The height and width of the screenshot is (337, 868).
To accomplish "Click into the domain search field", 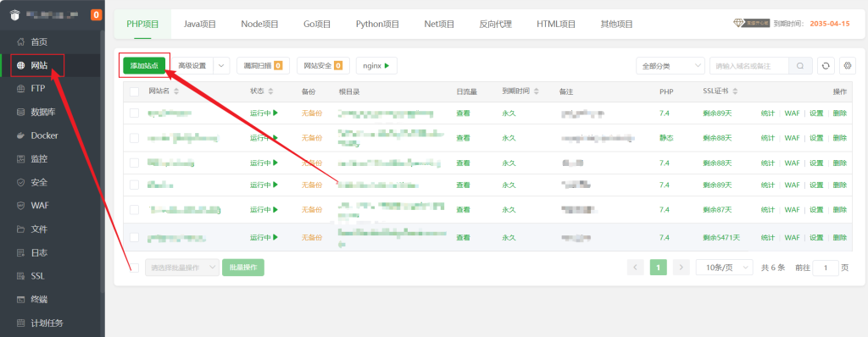I will pyautogui.click(x=749, y=66).
